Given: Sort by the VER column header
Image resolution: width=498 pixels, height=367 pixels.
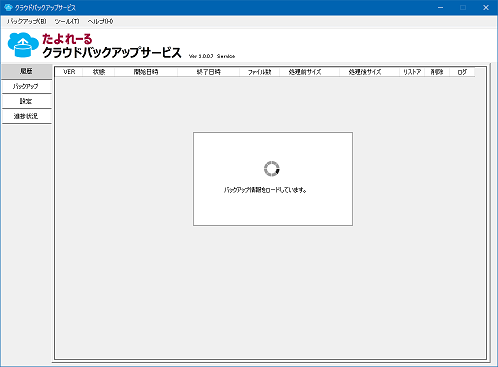Looking at the screenshot, I should (x=69, y=72).
